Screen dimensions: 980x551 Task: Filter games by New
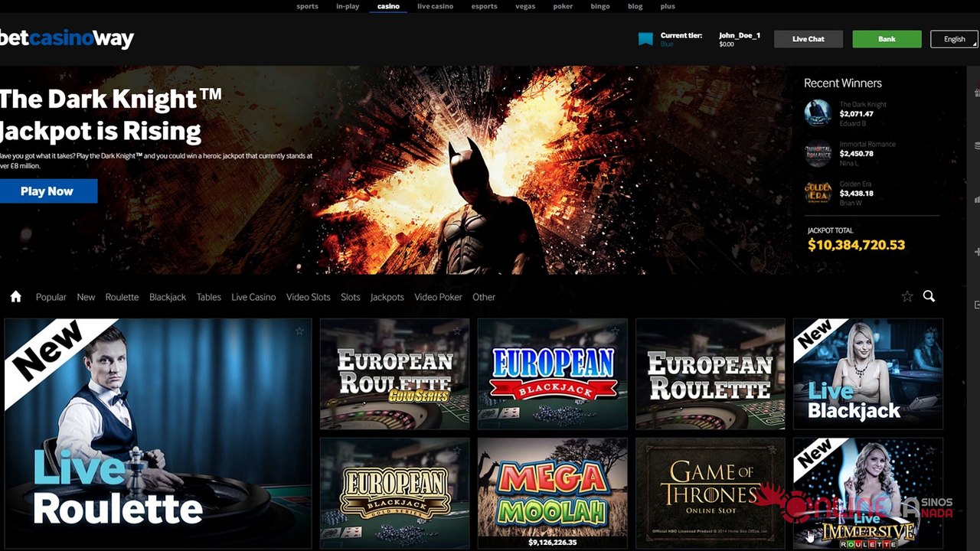86,297
